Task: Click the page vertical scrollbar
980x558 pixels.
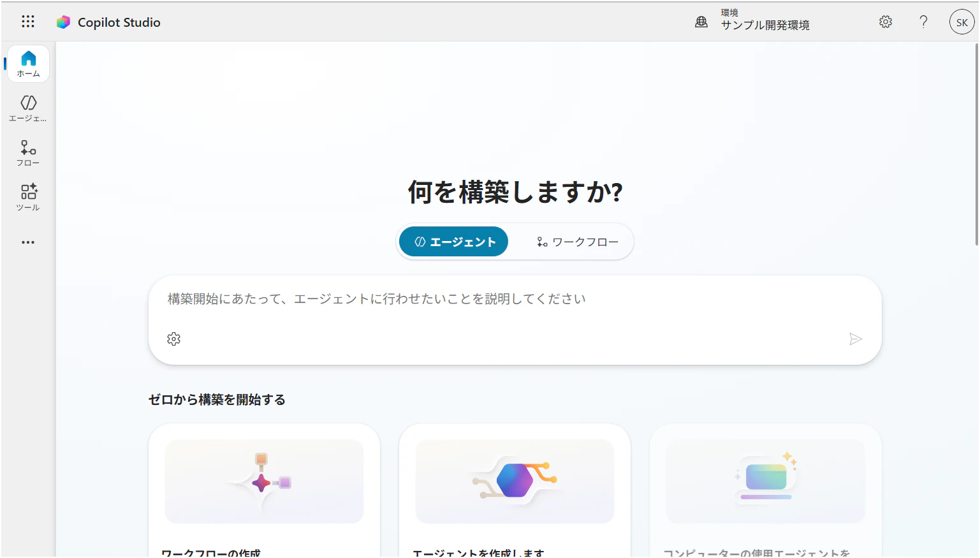Action: pyautogui.click(x=976, y=144)
